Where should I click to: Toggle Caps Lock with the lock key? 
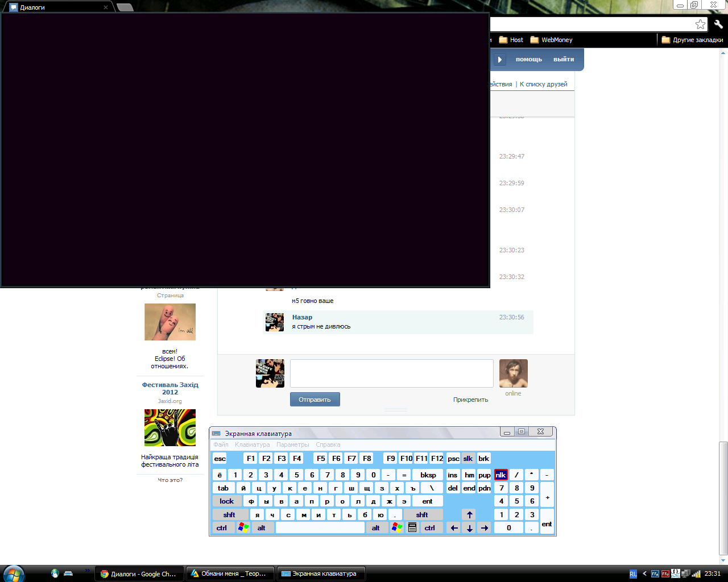point(226,501)
